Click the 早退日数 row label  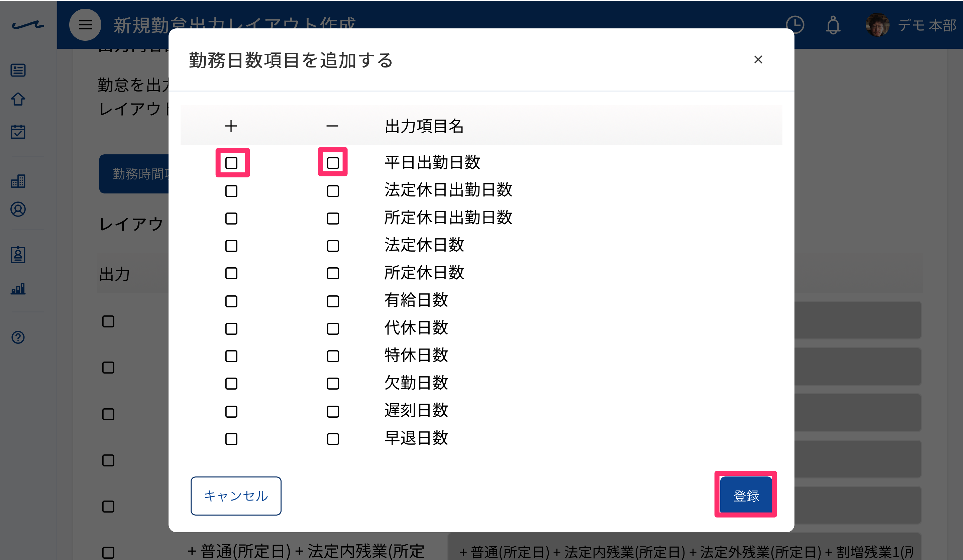(x=416, y=438)
